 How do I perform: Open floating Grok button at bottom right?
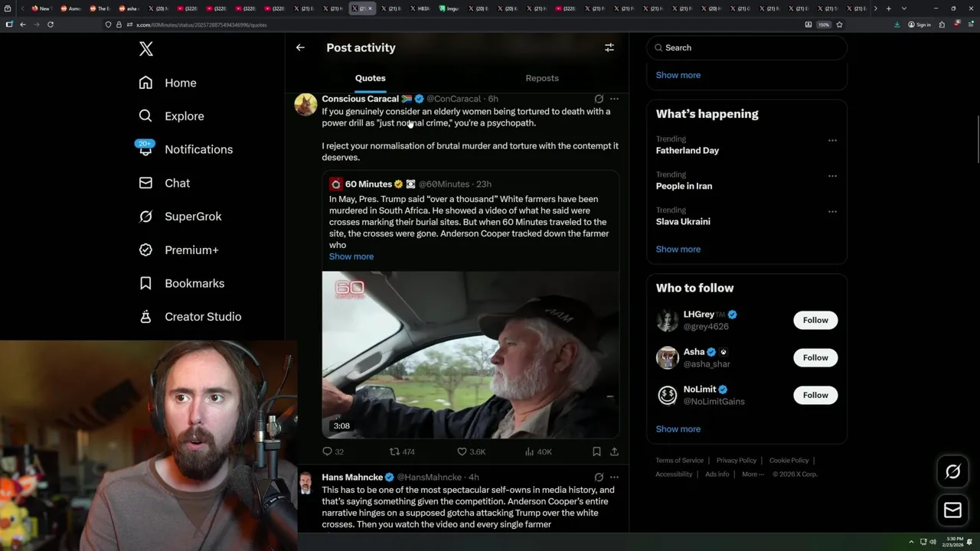pos(952,472)
